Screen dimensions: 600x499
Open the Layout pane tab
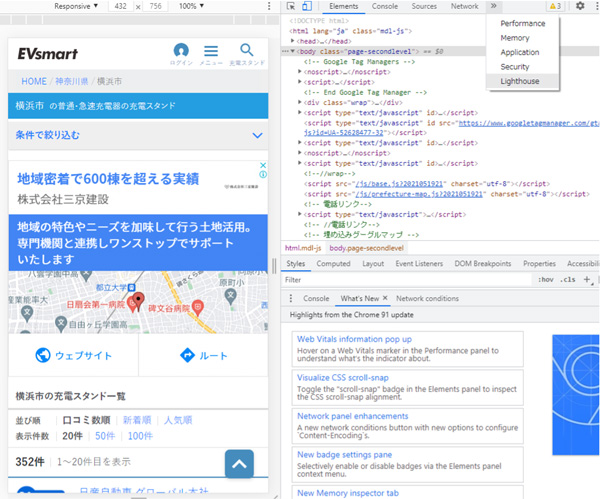click(x=373, y=264)
